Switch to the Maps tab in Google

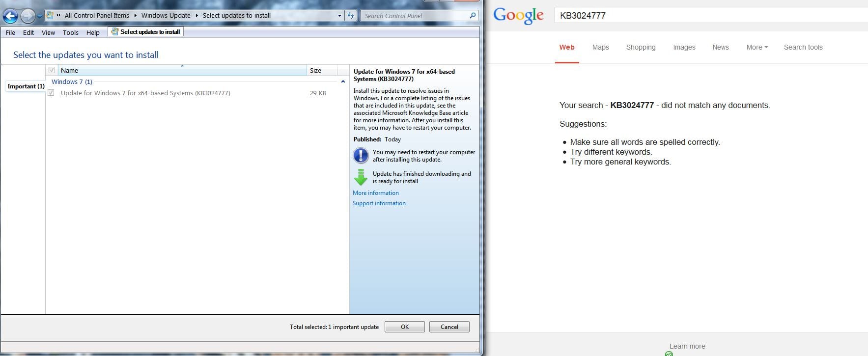[x=600, y=47]
